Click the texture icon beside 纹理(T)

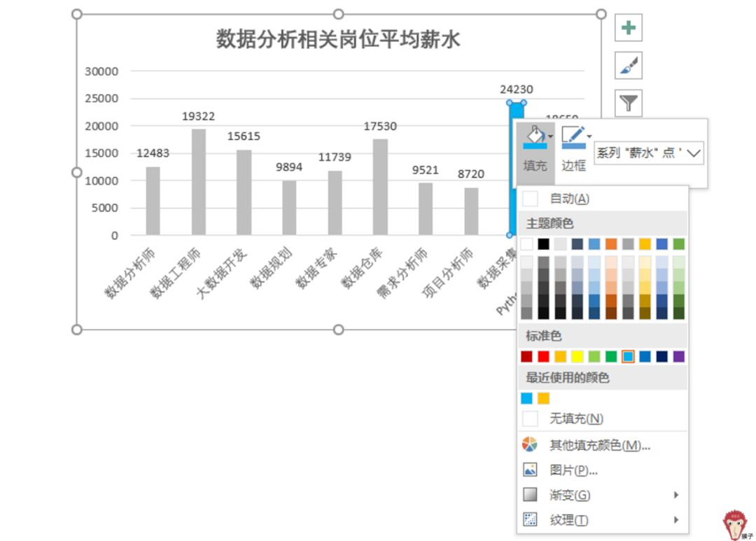(530, 520)
